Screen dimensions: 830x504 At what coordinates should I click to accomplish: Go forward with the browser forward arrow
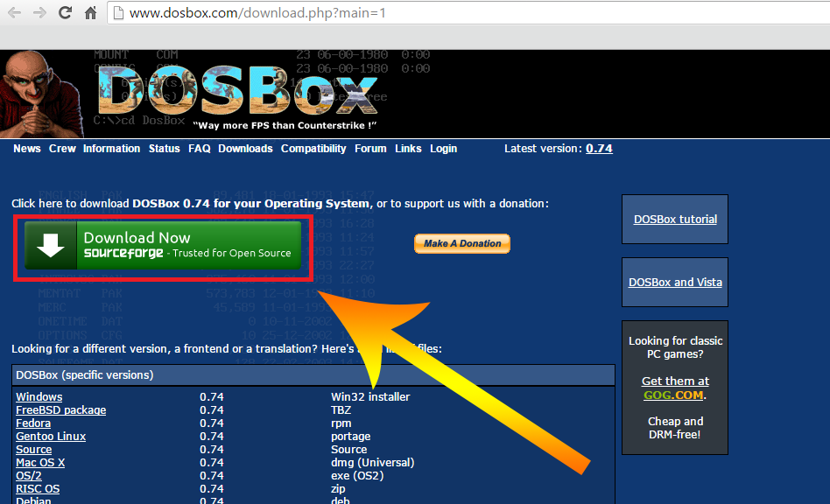point(39,13)
